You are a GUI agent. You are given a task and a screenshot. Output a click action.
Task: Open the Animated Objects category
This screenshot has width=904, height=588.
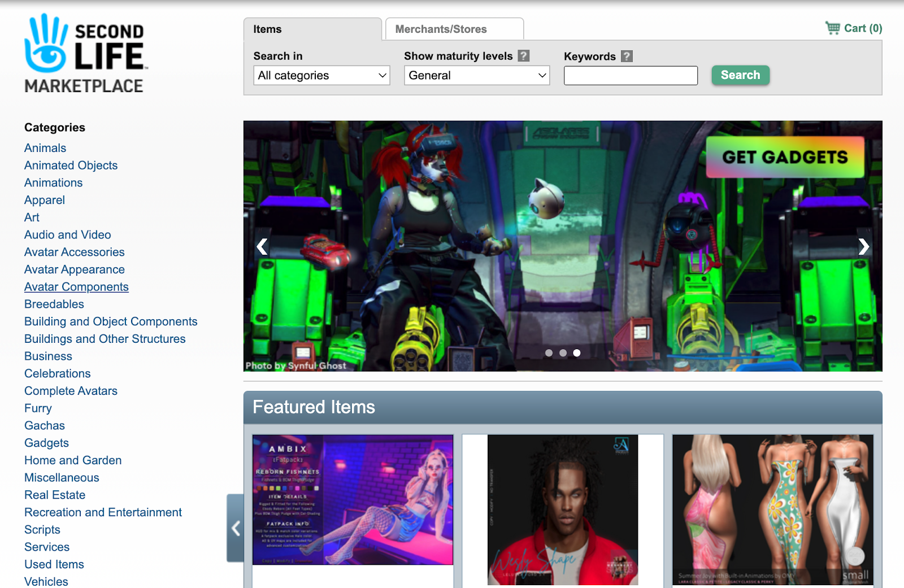click(71, 165)
